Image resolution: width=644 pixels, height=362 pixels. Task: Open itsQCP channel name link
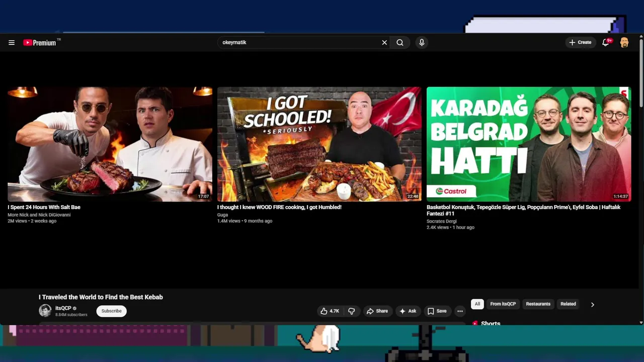pyautogui.click(x=63, y=308)
